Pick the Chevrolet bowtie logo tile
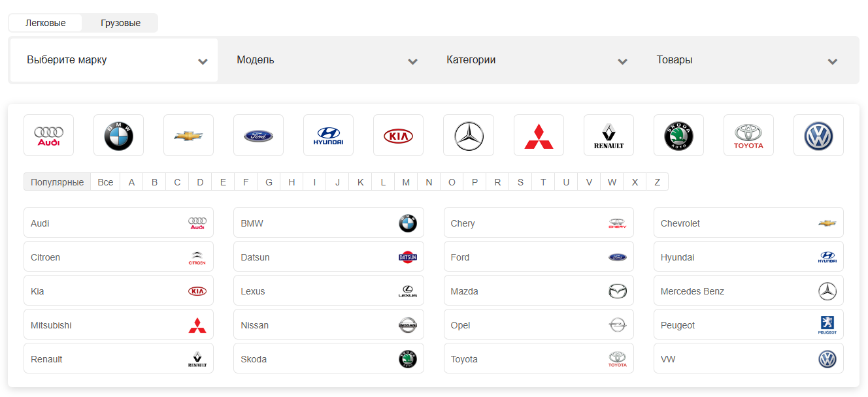Image resolution: width=868 pixels, height=397 pixels. (188, 135)
